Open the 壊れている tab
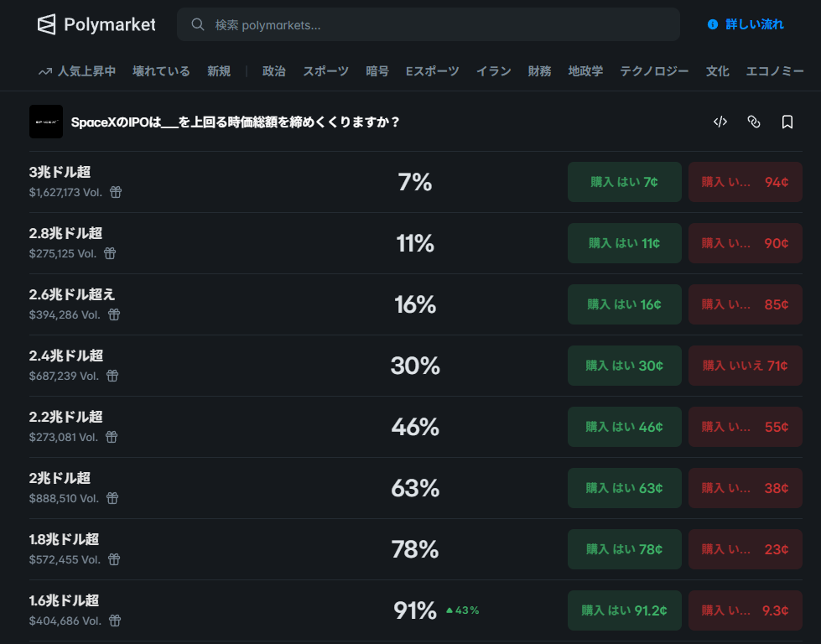 [161, 71]
